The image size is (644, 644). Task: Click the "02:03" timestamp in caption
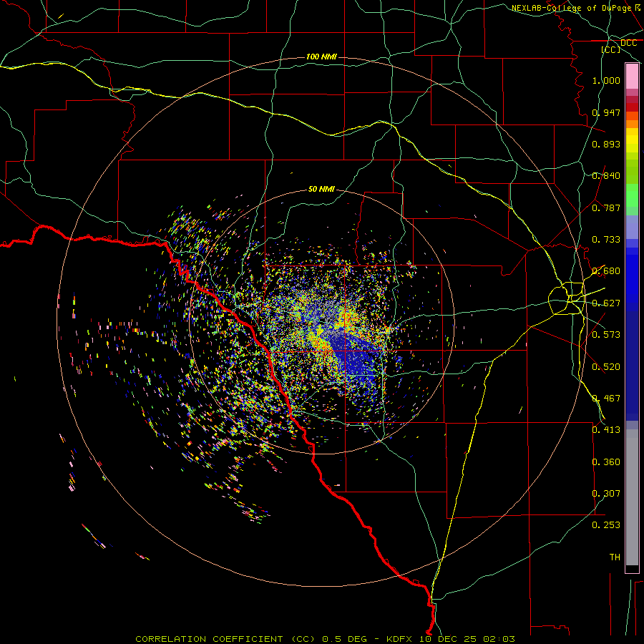499,639
